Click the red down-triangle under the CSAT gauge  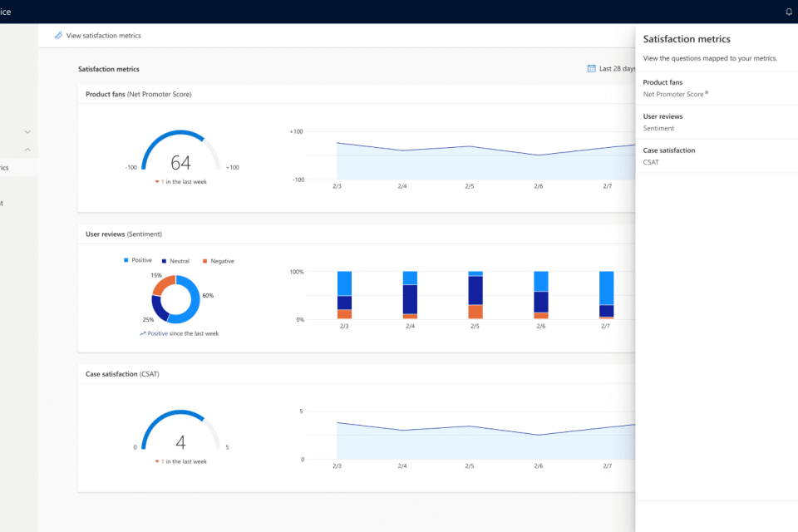tap(156, 461)
